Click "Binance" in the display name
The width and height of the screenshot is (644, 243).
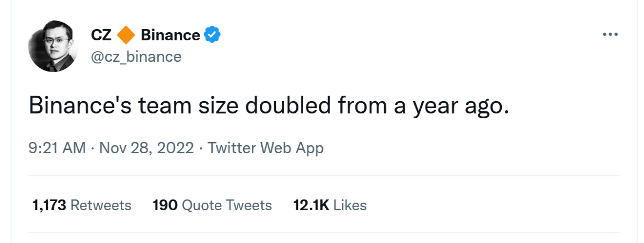pyautogui.click(x=170, y=35)
